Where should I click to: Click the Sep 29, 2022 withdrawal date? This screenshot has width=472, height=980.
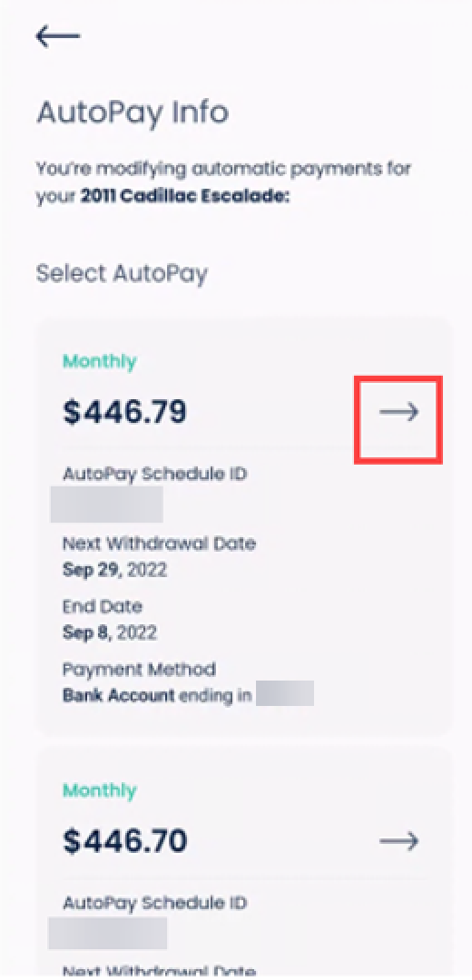[x=114, y=571]
